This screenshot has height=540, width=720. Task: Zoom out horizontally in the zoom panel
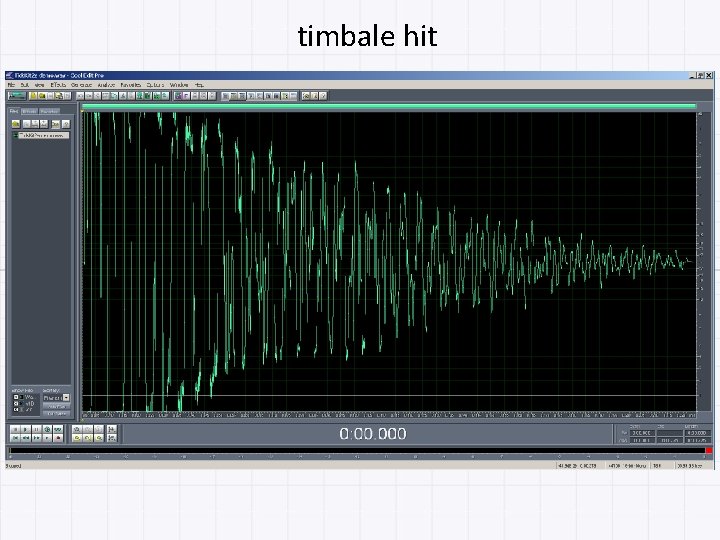click(88, 429)
